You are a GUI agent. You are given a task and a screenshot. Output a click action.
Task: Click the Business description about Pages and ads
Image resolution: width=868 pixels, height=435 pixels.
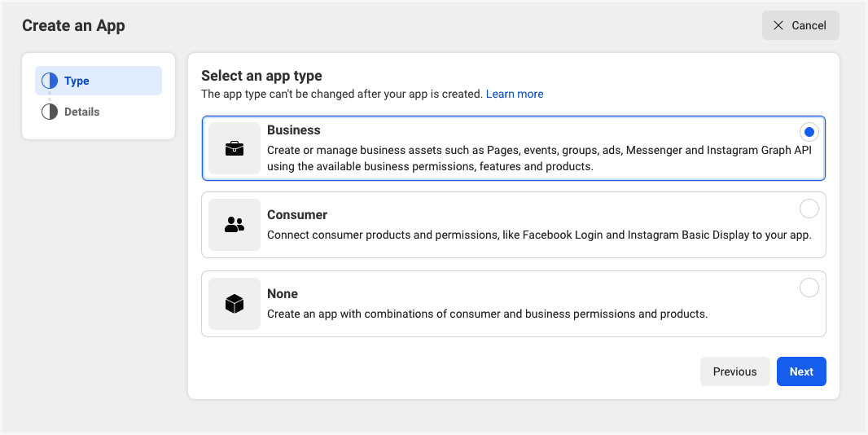[x=539, y=158]
